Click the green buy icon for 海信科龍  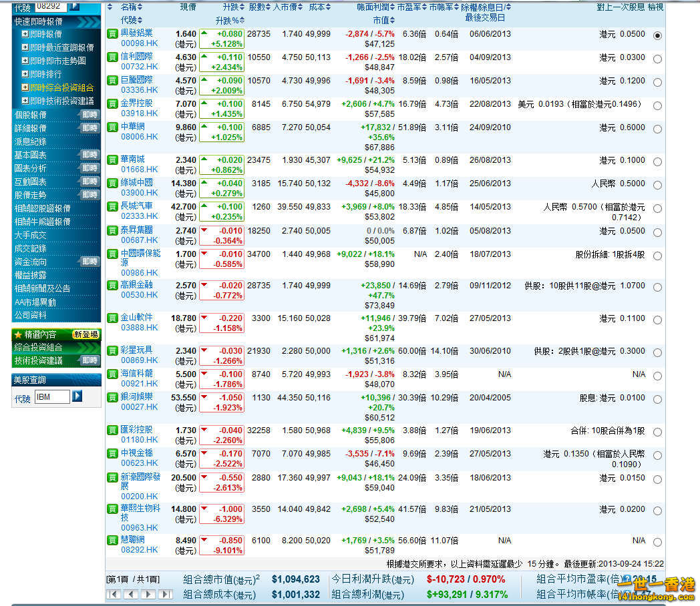point(112,374)
